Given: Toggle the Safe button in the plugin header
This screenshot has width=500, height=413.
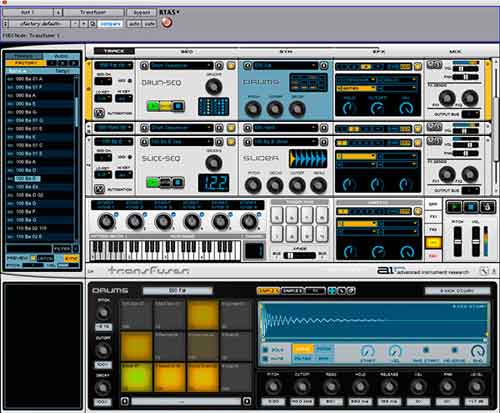Looking at the screenshot, I should 150,24.
